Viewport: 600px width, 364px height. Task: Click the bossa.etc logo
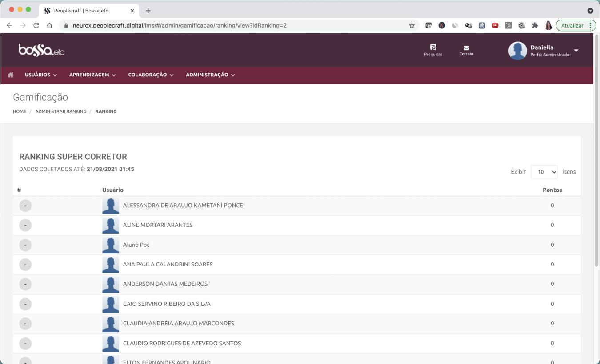(41, 50)
